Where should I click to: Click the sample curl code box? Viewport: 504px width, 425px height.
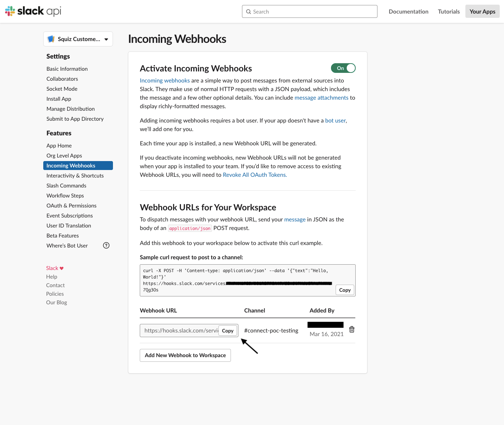248,280
